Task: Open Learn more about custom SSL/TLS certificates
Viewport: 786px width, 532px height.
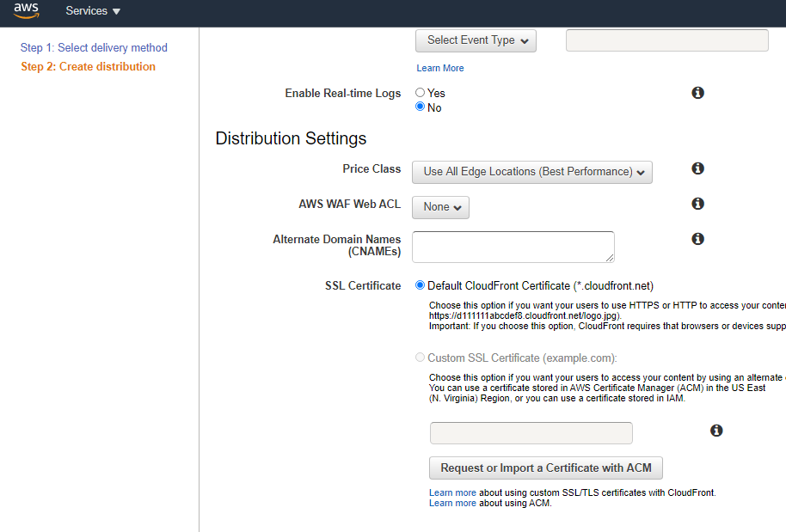Action: [x=452, y=492]
